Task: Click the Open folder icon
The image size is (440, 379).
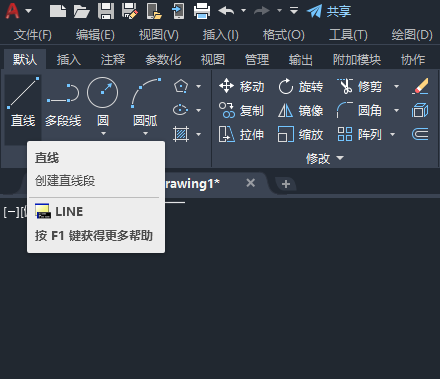Action: [82, 11]
